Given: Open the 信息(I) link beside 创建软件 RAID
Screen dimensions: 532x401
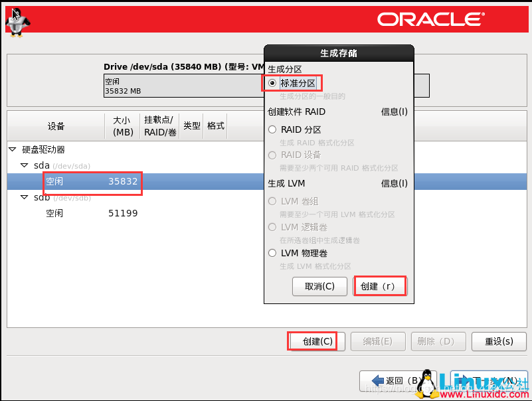Looking at the screenshot, I should coord(396,112).
